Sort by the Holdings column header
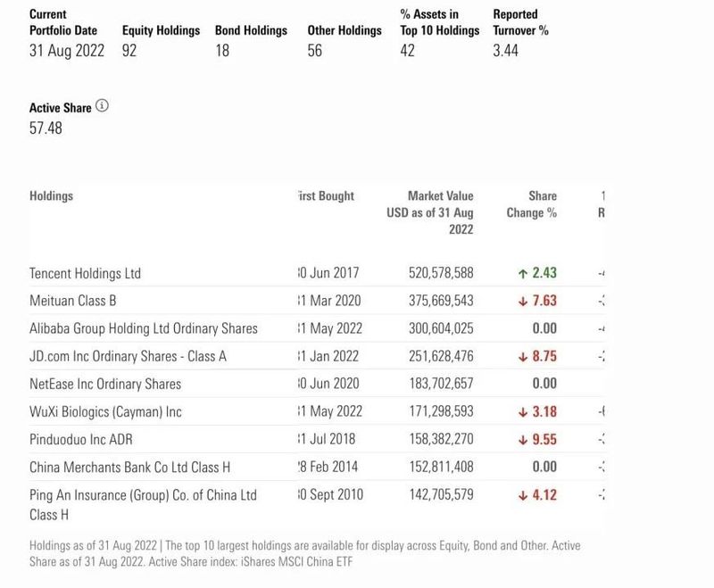 click(x=51, y=195)
